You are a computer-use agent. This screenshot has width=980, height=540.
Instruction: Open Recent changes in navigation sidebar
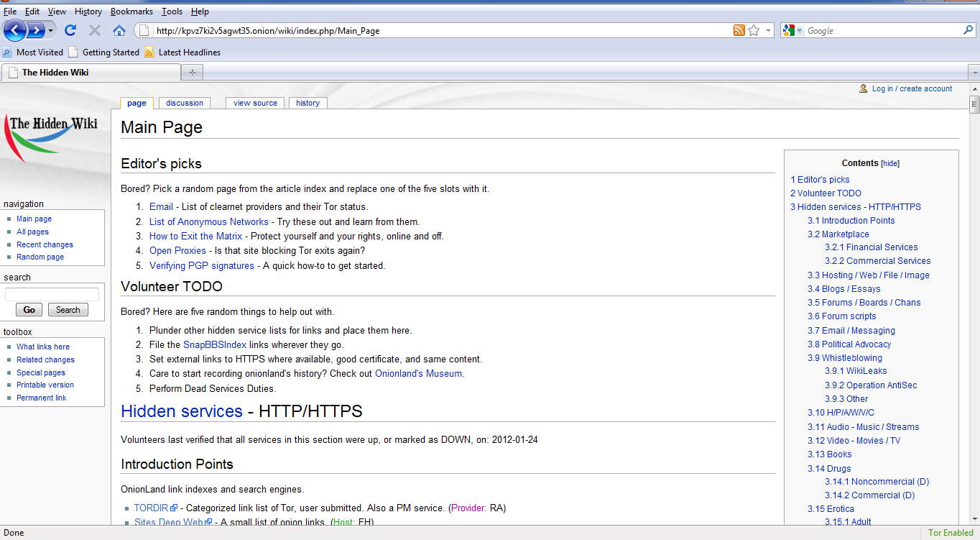click(45, 244)
